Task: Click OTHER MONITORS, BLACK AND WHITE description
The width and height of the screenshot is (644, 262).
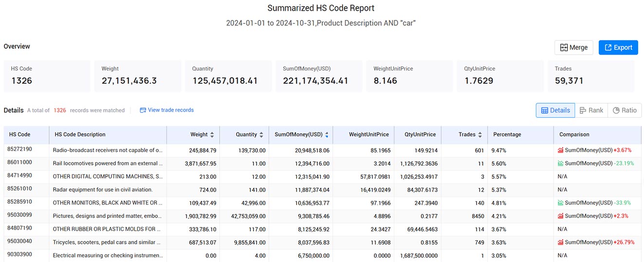Action: coord(108,203)
